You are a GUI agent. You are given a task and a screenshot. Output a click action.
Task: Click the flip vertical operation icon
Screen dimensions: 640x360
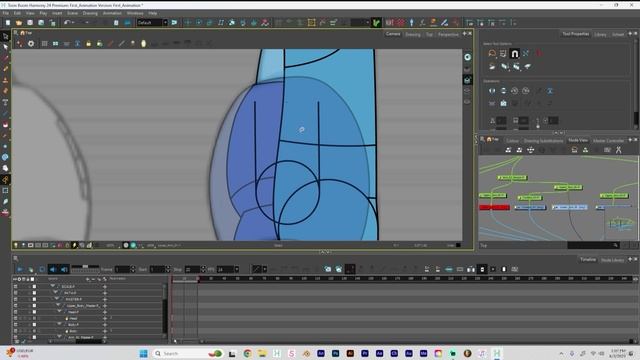point(503,91)
